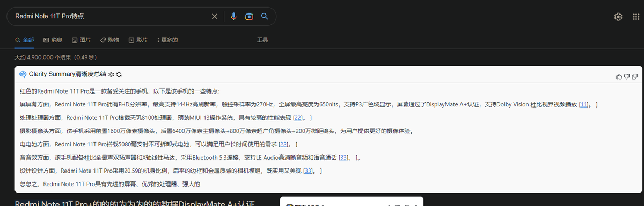Click the Glarity logo icon
Viewport: 644px width, 206px height.
[23, 74]
